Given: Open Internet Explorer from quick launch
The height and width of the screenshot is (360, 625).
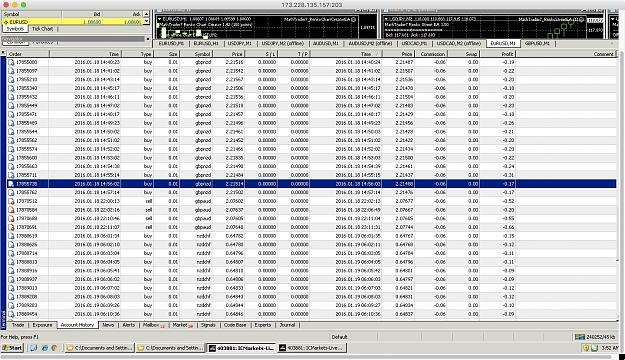Looking at the screenshot, I should coord(45,348).
